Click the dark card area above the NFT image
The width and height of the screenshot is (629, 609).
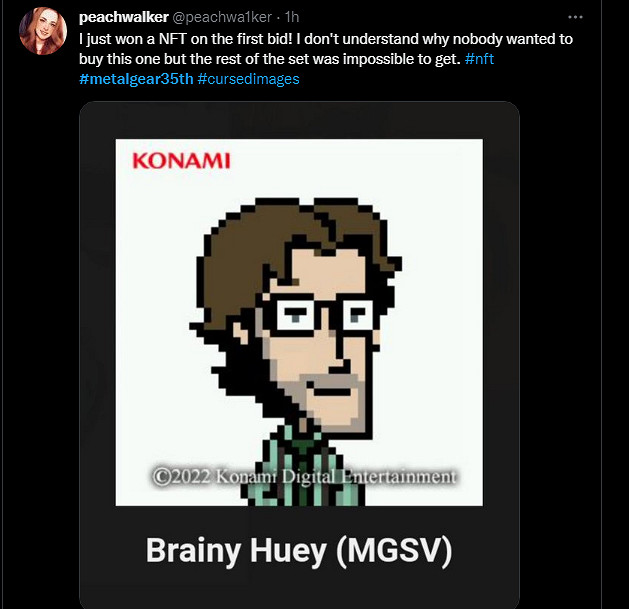tap(299, 120)
